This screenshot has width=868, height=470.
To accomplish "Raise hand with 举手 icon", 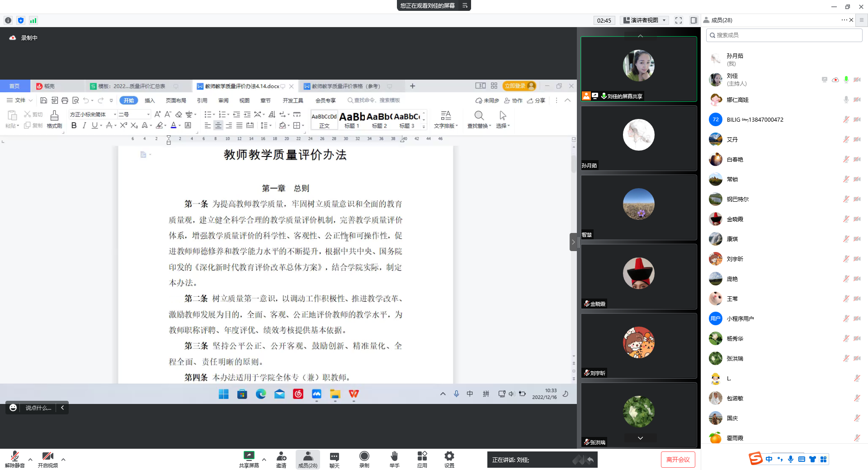I will (394, 459).
